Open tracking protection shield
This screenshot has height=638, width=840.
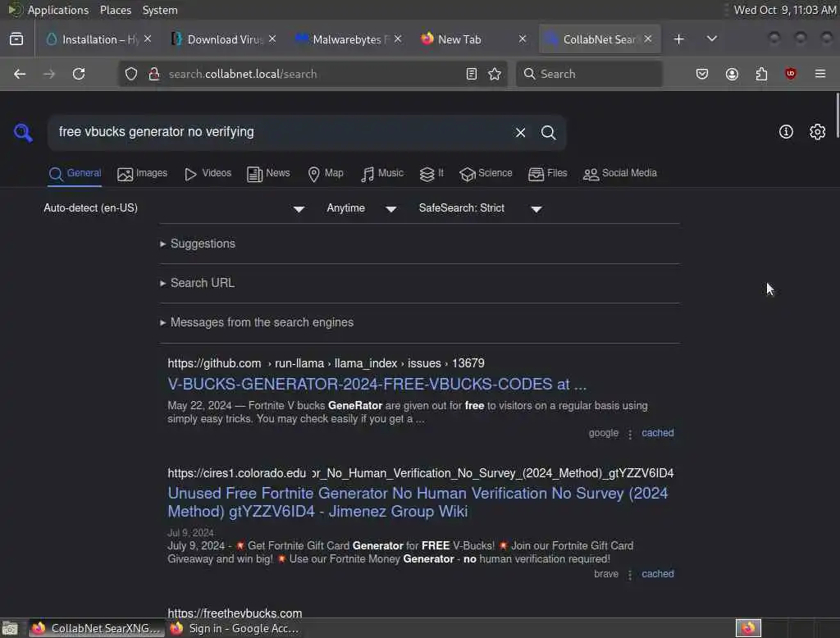point(131,74)
